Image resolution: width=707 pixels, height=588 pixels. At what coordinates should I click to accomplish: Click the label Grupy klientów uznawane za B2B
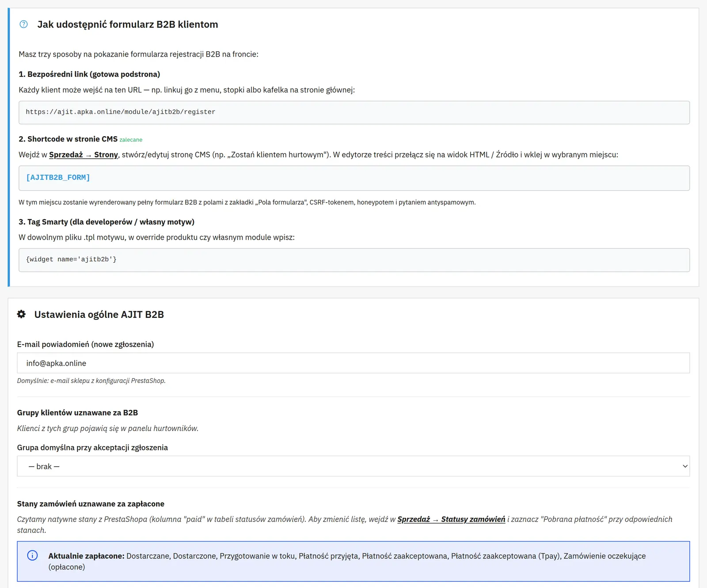(77, 412)
